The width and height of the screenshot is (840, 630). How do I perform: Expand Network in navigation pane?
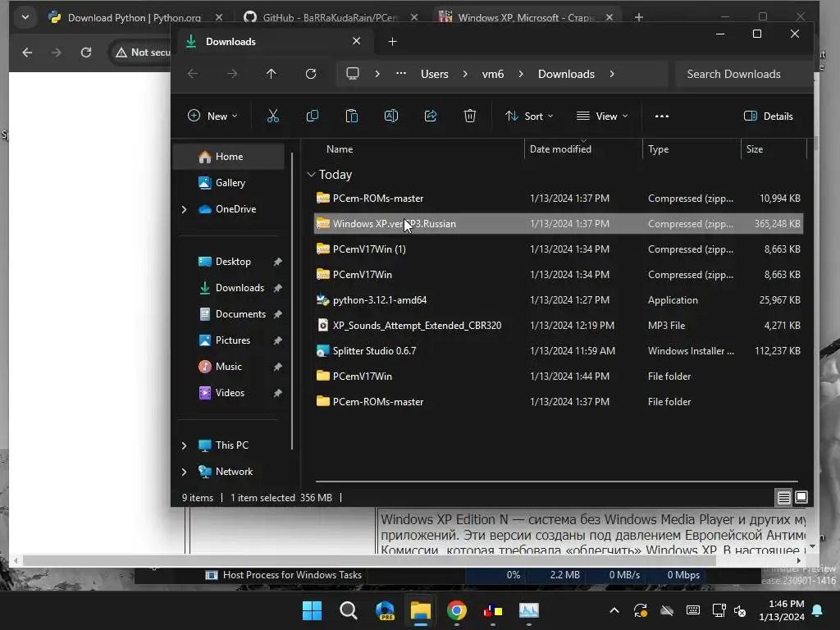pyautogui.click(x=185, y=472)
